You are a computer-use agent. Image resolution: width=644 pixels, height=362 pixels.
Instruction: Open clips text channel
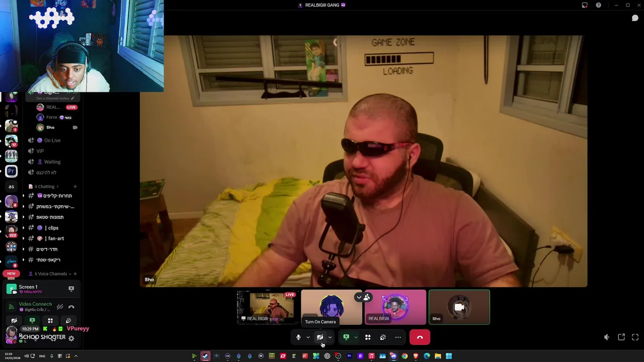click(x=53, y=228)
